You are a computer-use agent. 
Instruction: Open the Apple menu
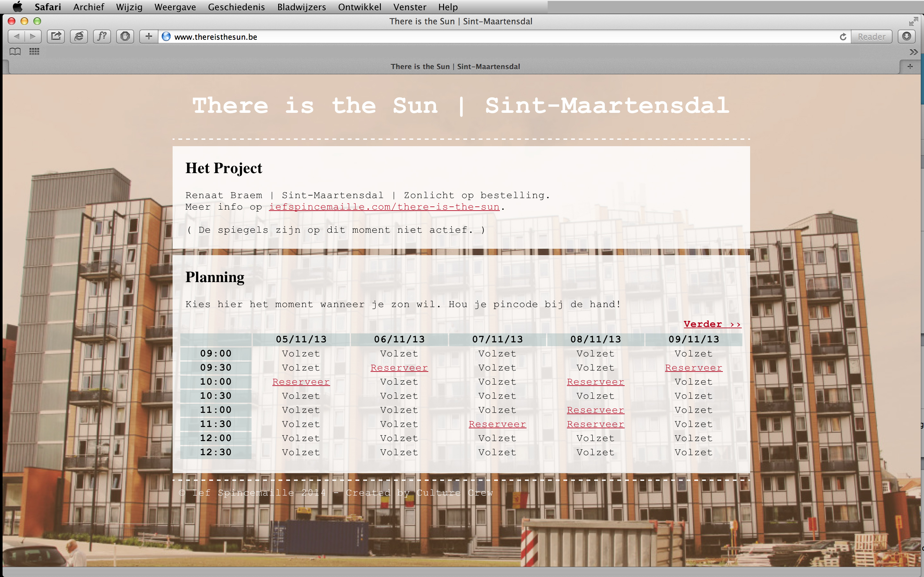[x=18, y=7]
